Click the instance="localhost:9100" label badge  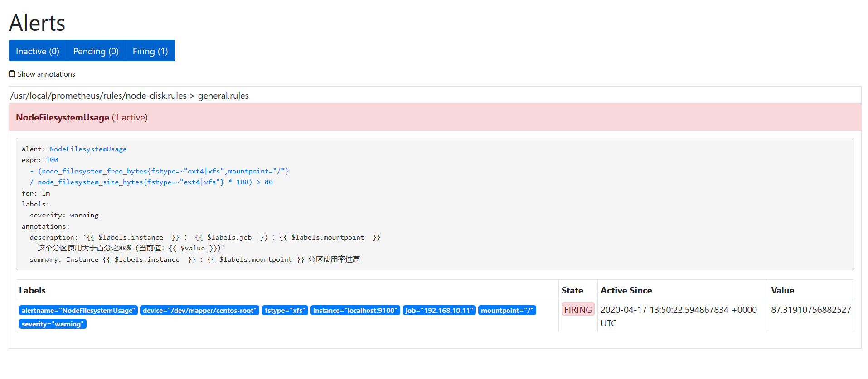355,310
